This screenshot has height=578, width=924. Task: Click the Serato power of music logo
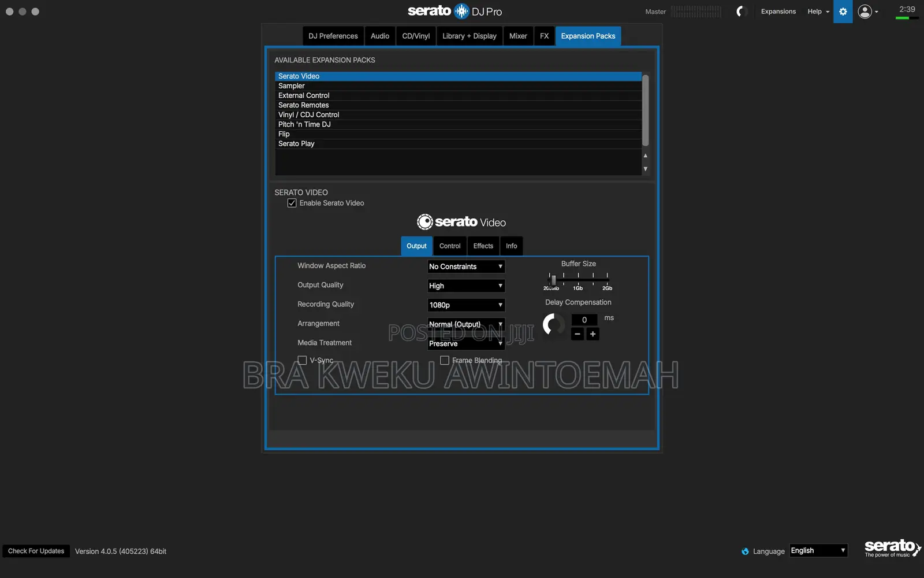coord(892,548)
